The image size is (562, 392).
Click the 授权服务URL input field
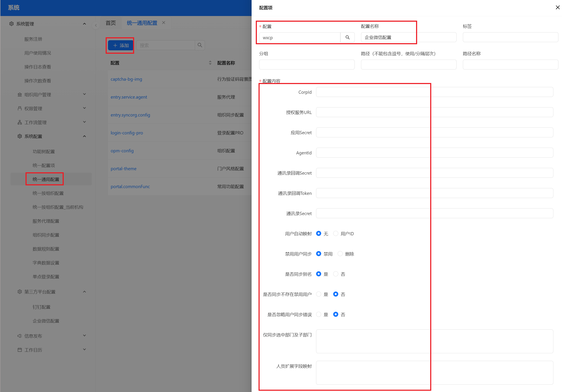pos(434,112)
